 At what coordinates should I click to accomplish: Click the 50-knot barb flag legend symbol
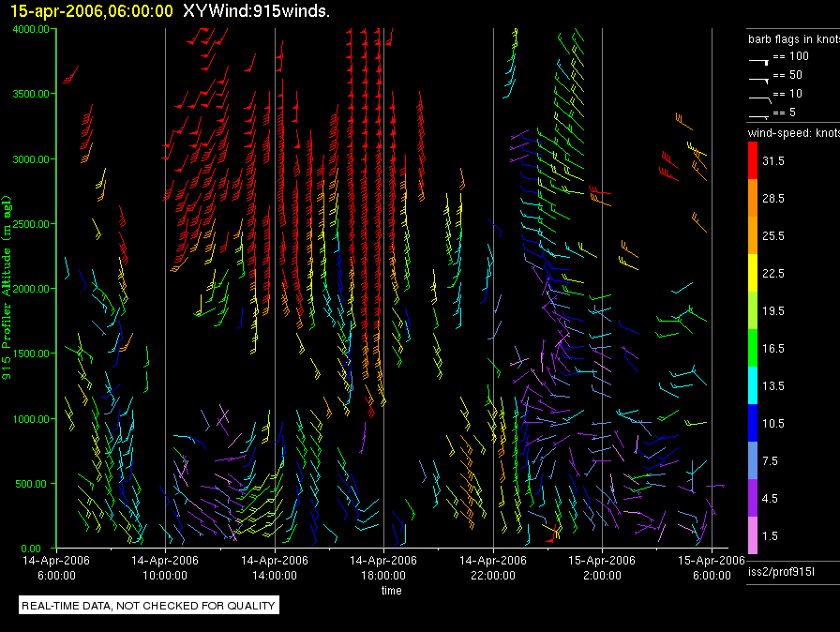pyautogui.click(x=758, y=81)
